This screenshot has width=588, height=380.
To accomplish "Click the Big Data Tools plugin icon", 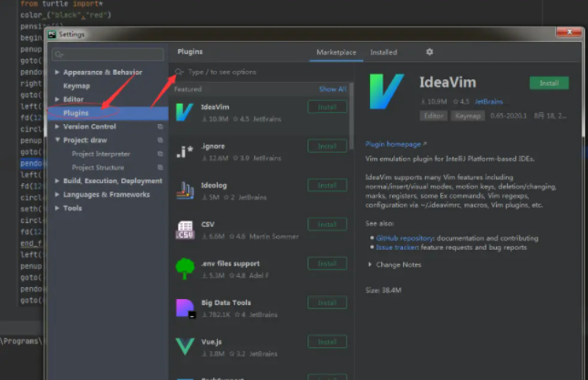I will [185, 308].
